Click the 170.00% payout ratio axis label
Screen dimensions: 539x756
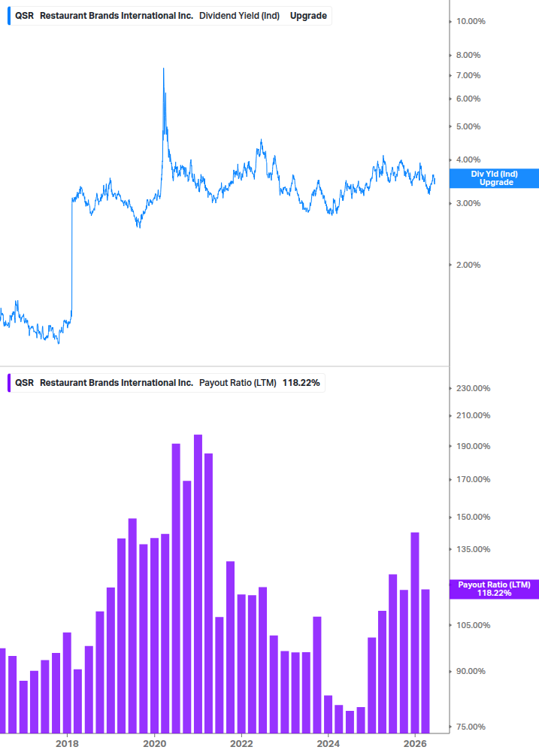pyautogui.click(x=473, y=480)
